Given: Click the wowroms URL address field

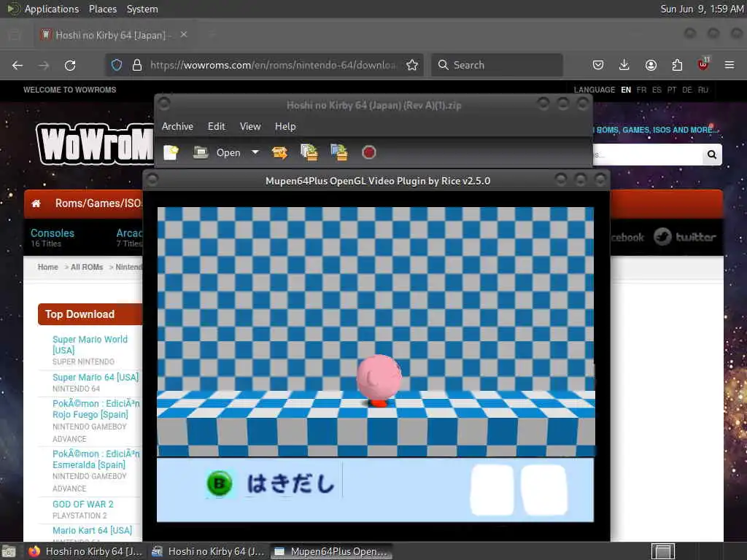Looking at the screenshot, I should (273, 65).
